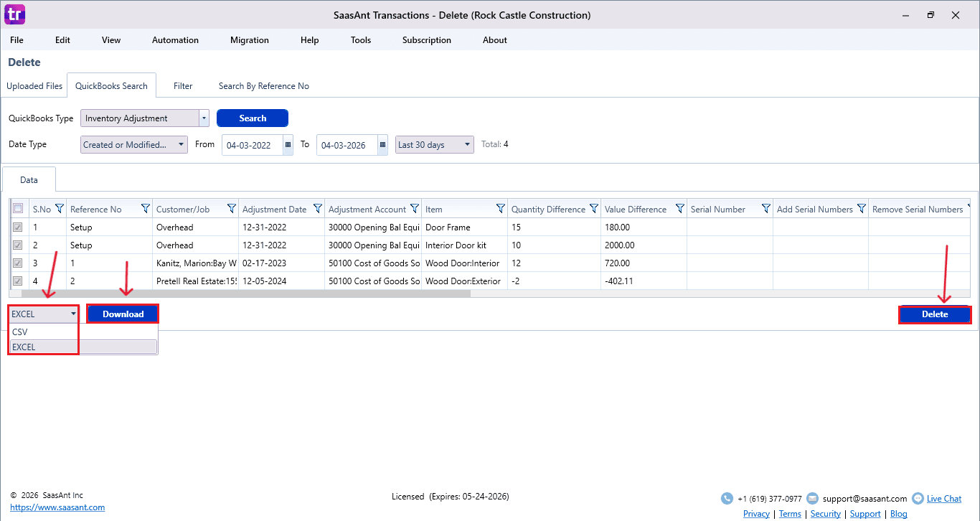The height and width of the screenshot is (521, 980).
Task: Open the To date calendar picker
Action: coord(382,145)
